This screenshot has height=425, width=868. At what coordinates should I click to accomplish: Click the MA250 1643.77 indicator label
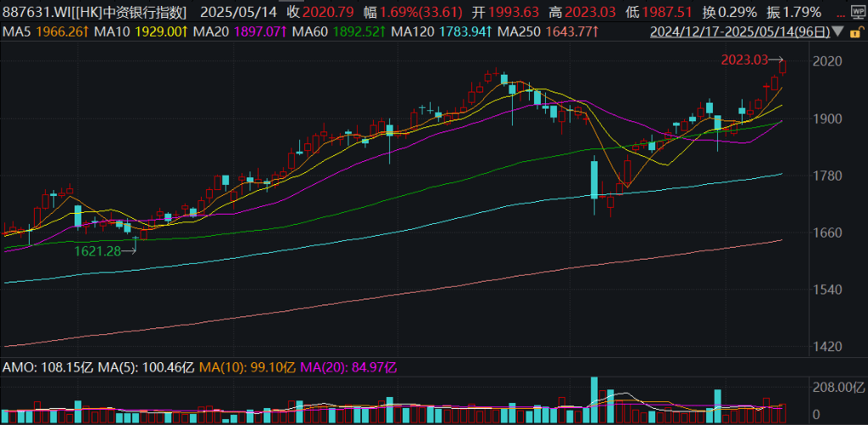pyautogui.click(x=549, y=31)
